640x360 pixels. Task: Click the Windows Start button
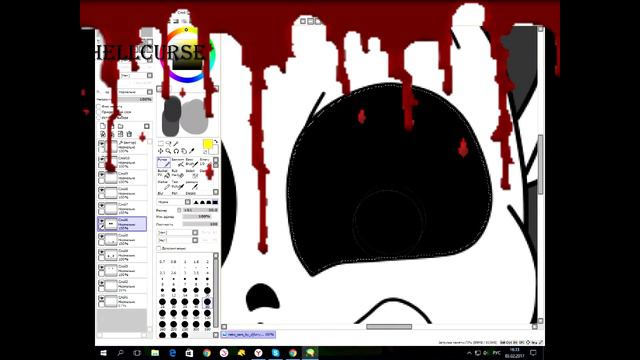103,353
